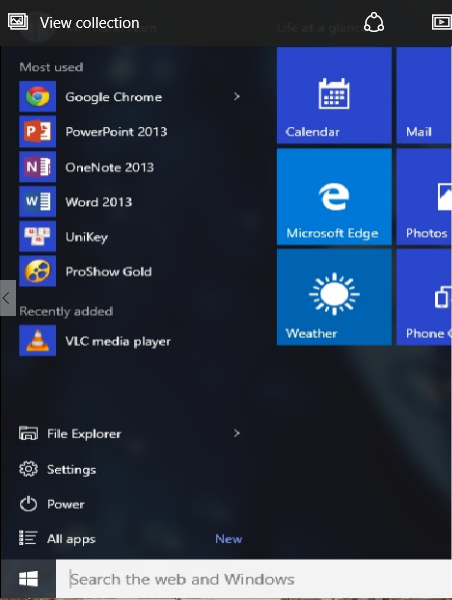Launch Word 2013 icon
Viewport: 452px width, 600px height.
[38, 202]
